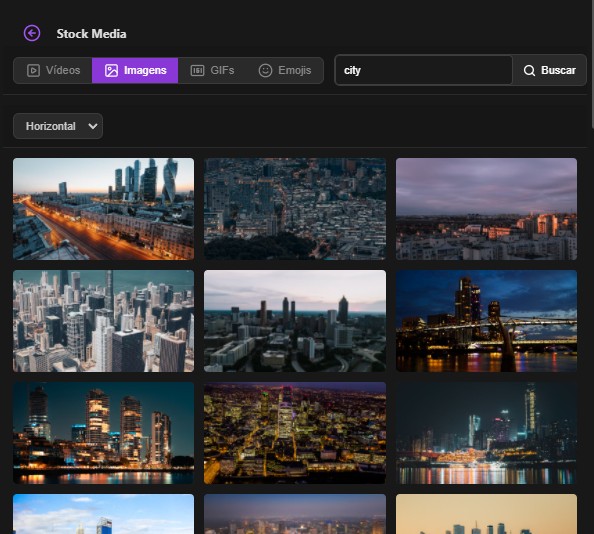Choose the purple cloudy sky rooftops image
594x534 pixels.
click(486, 209)
